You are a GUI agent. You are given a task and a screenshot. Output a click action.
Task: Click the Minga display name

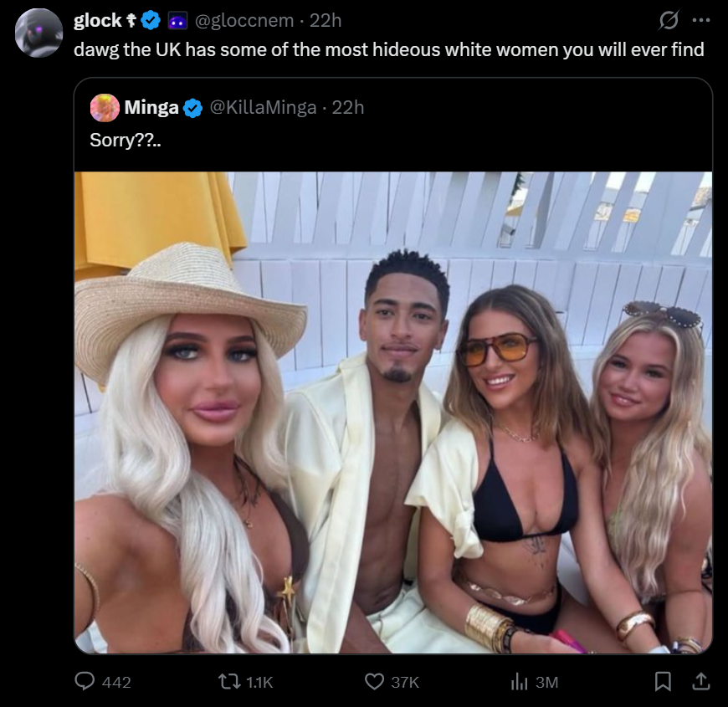[151, 108]
